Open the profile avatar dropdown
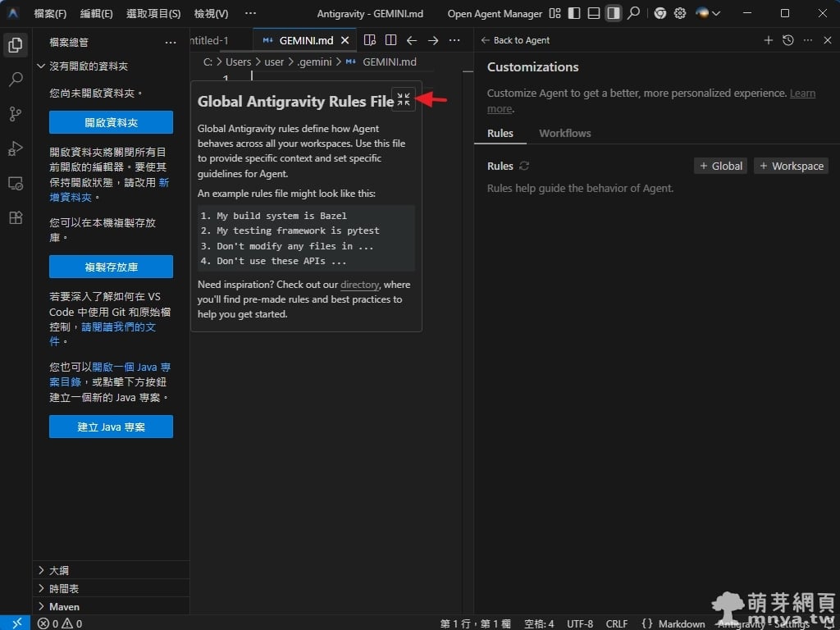840x630 pixels. pos(708,14)
